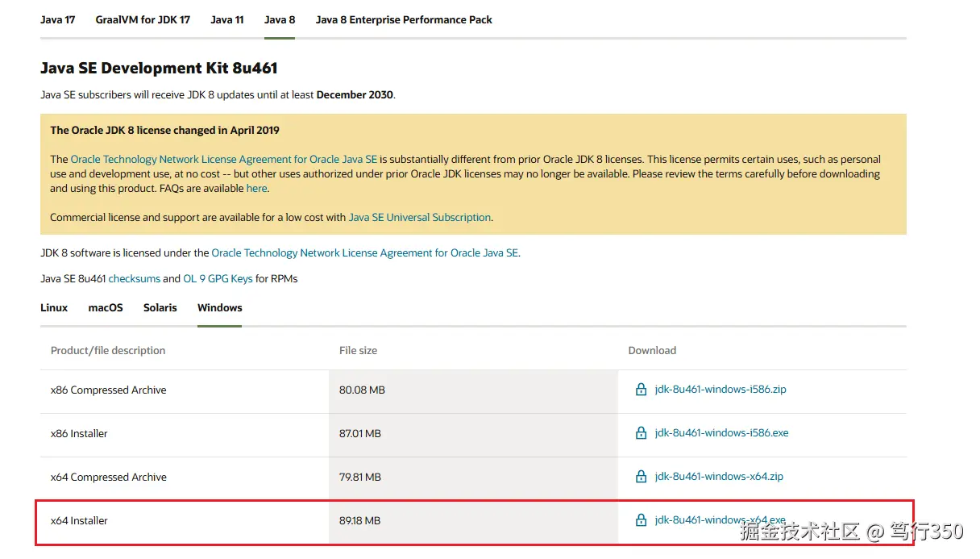
Task: Select the Windows platform tab
Action: tap(220, 307)
